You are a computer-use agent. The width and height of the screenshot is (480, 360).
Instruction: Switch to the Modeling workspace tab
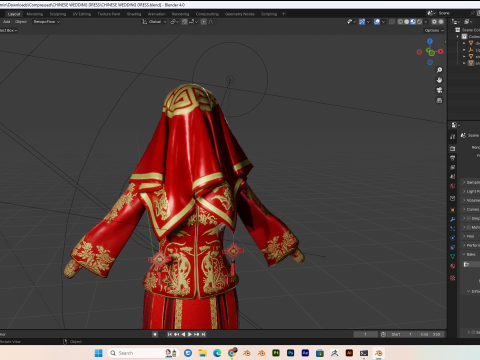(35, 14)
